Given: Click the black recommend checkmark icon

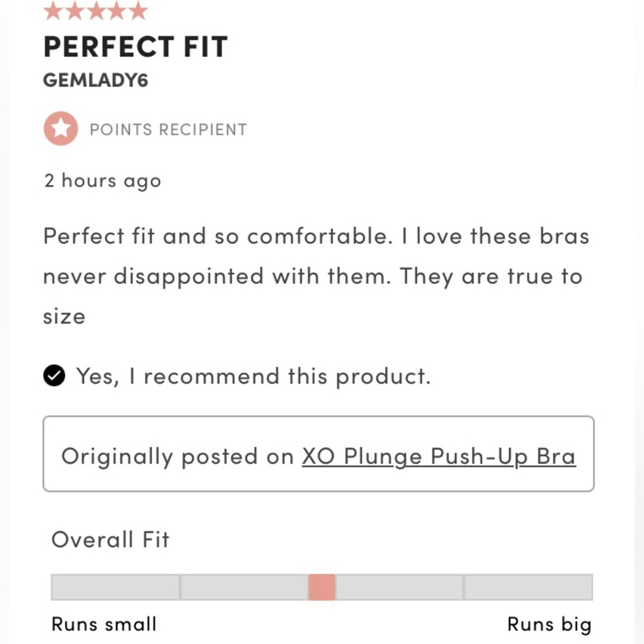Looking at the screenshot, I should [x=54, y=376].
